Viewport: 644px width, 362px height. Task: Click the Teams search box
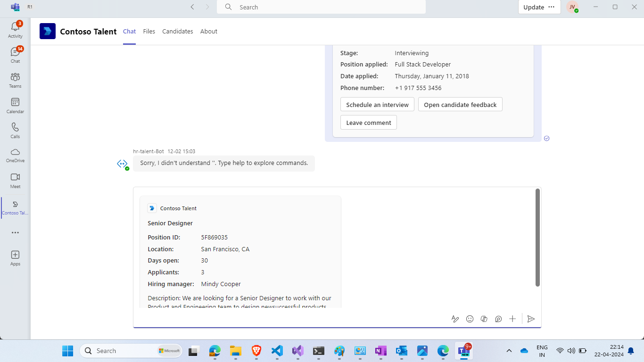pyautogui.click(x=321, y=7)
